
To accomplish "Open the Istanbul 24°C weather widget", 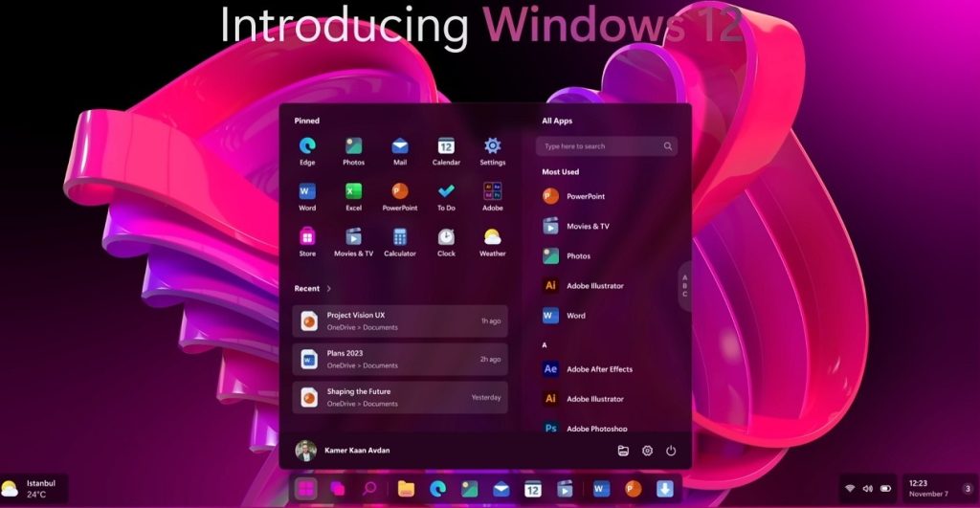I will tap(33, 489).
